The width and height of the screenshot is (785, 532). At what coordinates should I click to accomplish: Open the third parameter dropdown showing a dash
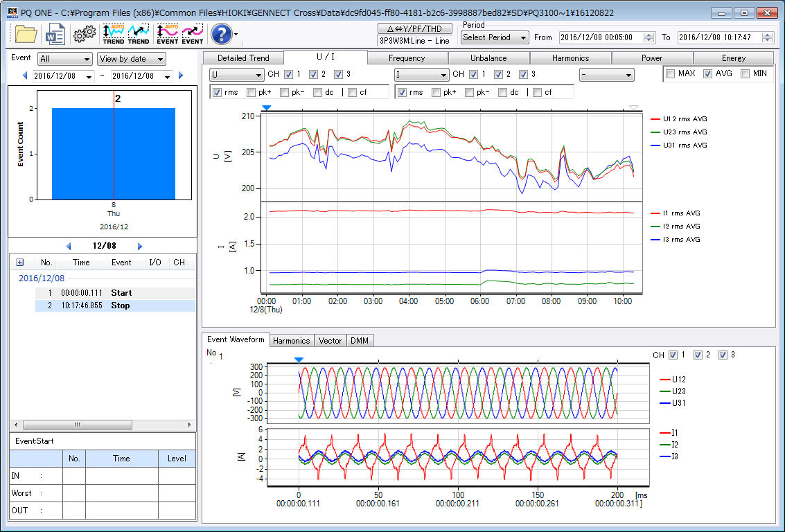(607, 75)
